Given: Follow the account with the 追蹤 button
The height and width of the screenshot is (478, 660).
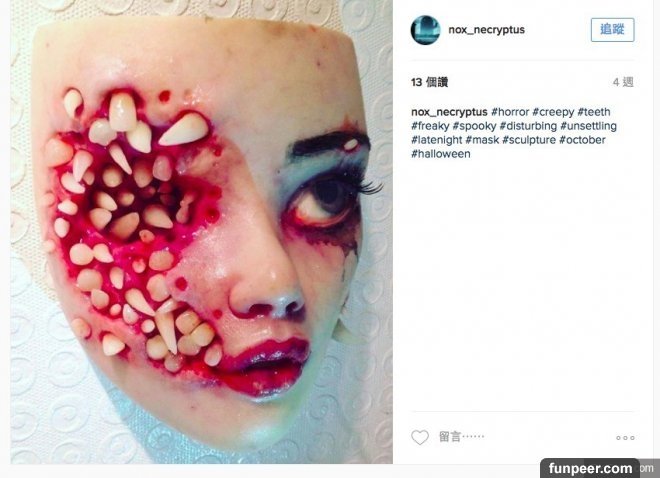Looking at the screenshot, I should 612,29.
